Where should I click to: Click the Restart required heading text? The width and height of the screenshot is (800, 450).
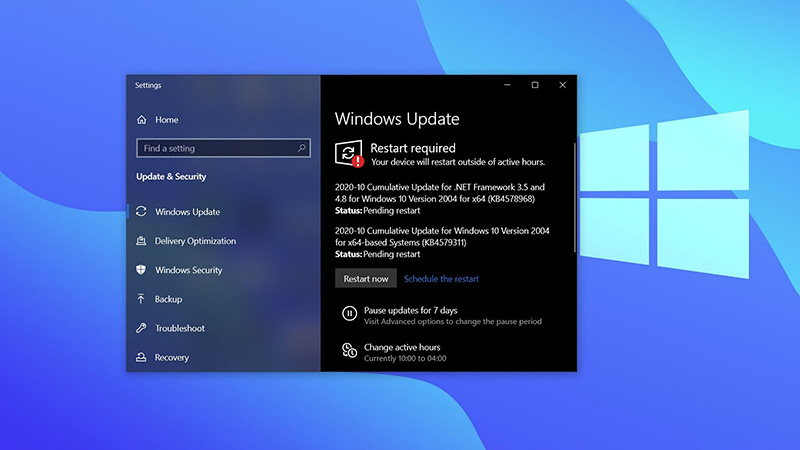coord(413,148)
